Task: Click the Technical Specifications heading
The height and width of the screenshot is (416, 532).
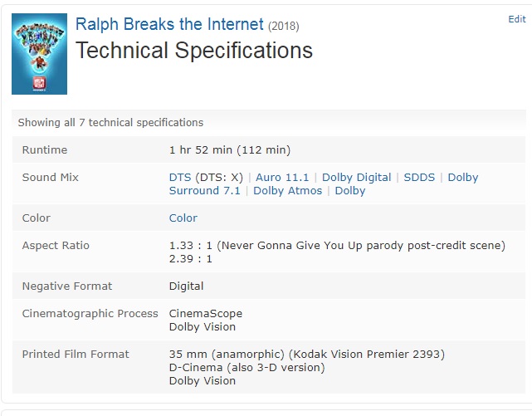Action: point(194,50)
